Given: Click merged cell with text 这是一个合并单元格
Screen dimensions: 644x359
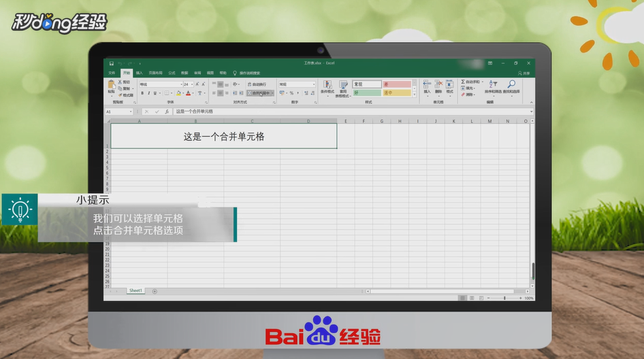Looking at the screenshot, I should coord(224,136).
